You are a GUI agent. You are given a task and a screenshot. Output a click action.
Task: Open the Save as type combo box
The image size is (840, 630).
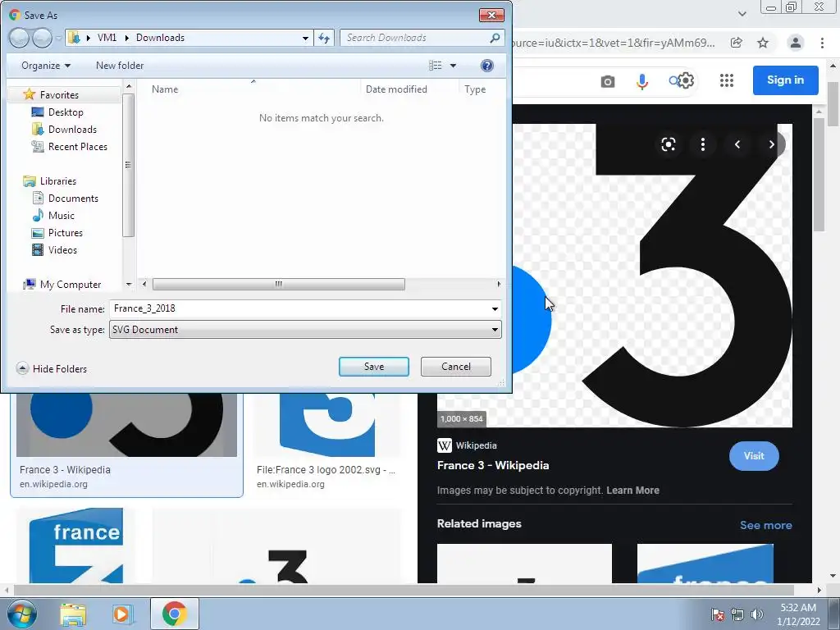pos(305,330)
